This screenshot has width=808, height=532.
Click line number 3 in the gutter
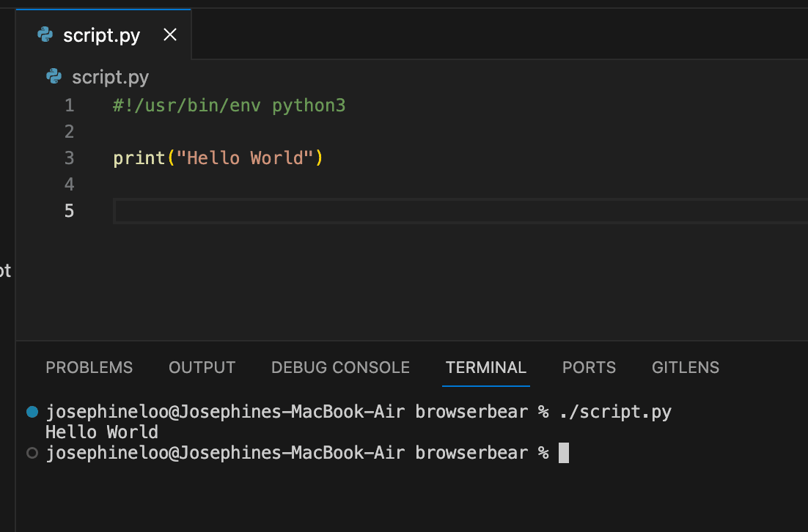point(69,158)
